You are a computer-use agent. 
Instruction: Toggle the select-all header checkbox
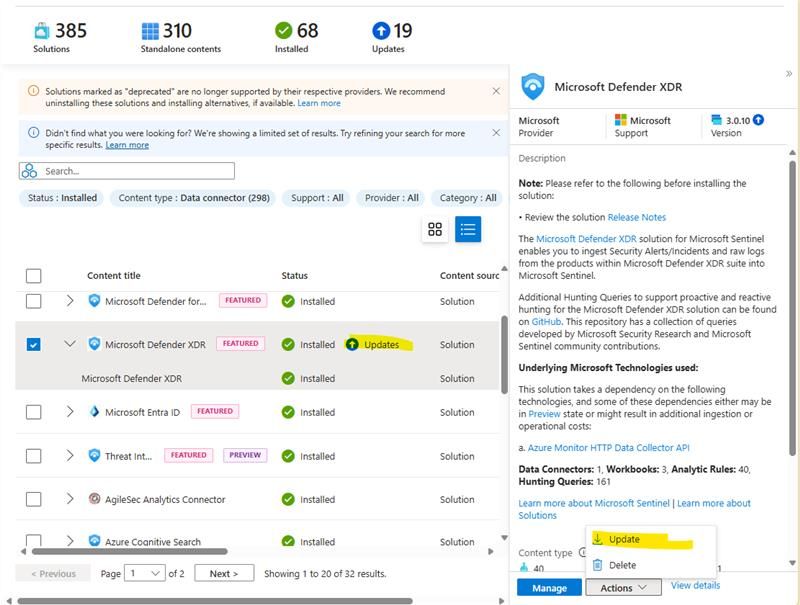tap(34, 276)
